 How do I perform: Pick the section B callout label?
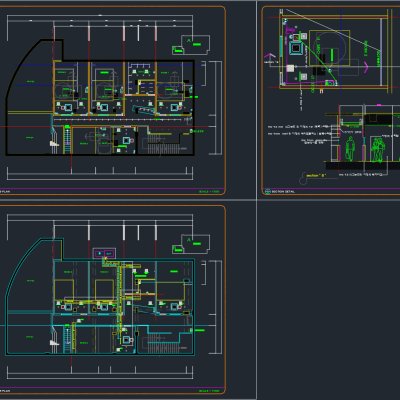pyautogui.click(x=316, y=175)
